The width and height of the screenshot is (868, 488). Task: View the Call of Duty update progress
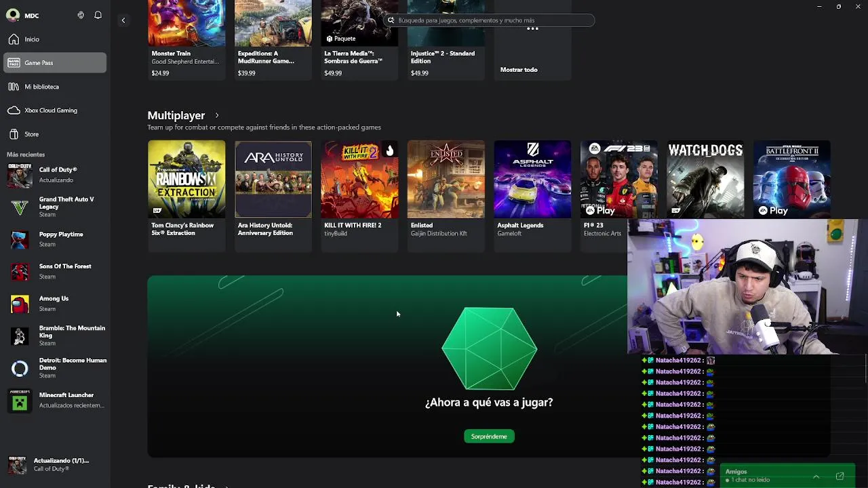tap(55, 464)
